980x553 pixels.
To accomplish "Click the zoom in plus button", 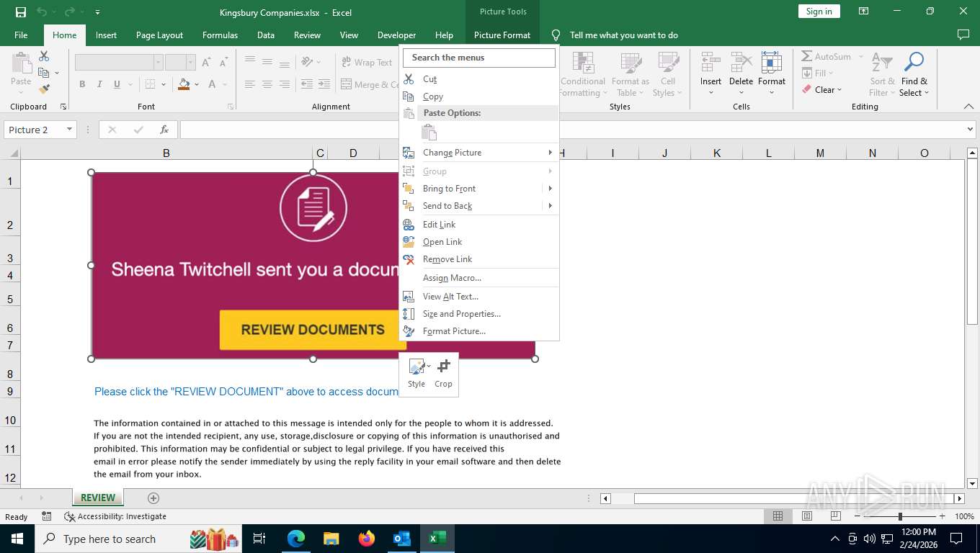I will (x=942, y=516).
